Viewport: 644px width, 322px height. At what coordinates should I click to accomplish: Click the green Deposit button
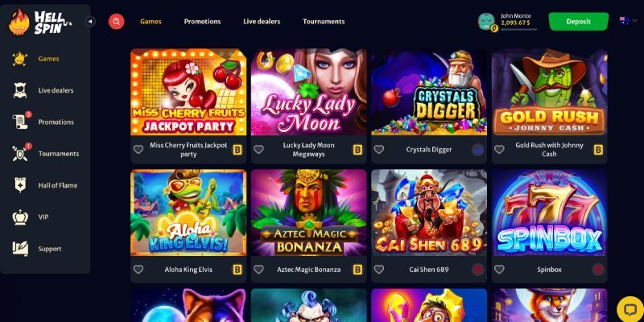click(x=578, y=22)
